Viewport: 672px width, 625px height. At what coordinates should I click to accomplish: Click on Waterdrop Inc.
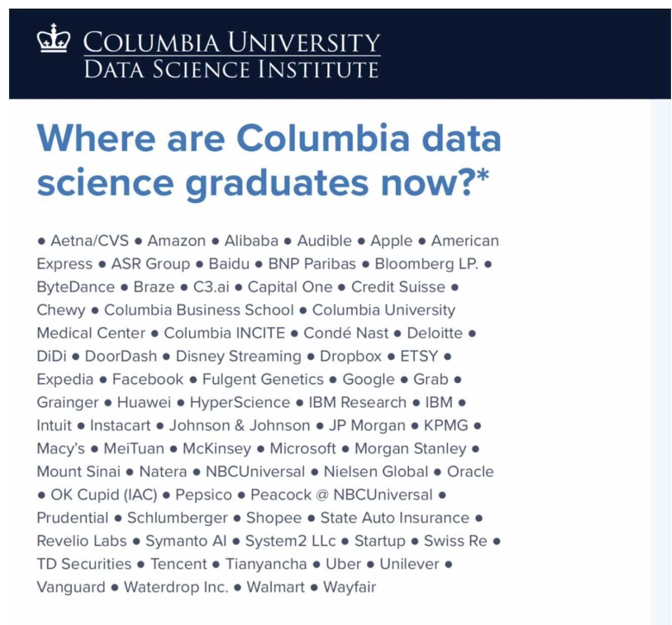pyautogui.click(x=176, y=587)
